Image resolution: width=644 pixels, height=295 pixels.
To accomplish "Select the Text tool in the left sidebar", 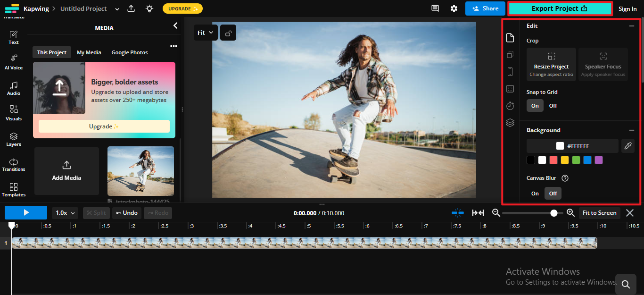I will coord(13,37).
